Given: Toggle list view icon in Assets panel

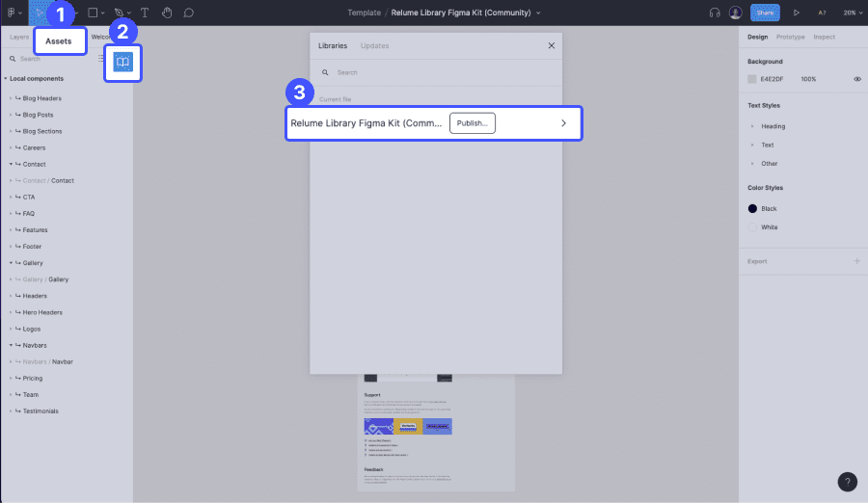Looking at the screenshot, I should click(100, 58).
